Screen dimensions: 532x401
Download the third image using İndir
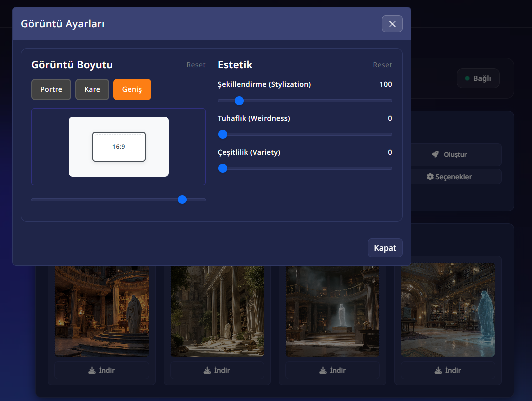(x=333, y=370)
